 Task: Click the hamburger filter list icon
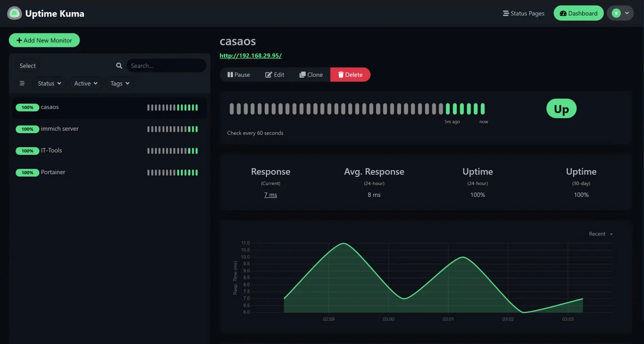pyautogui.click(x=22, y=83)
